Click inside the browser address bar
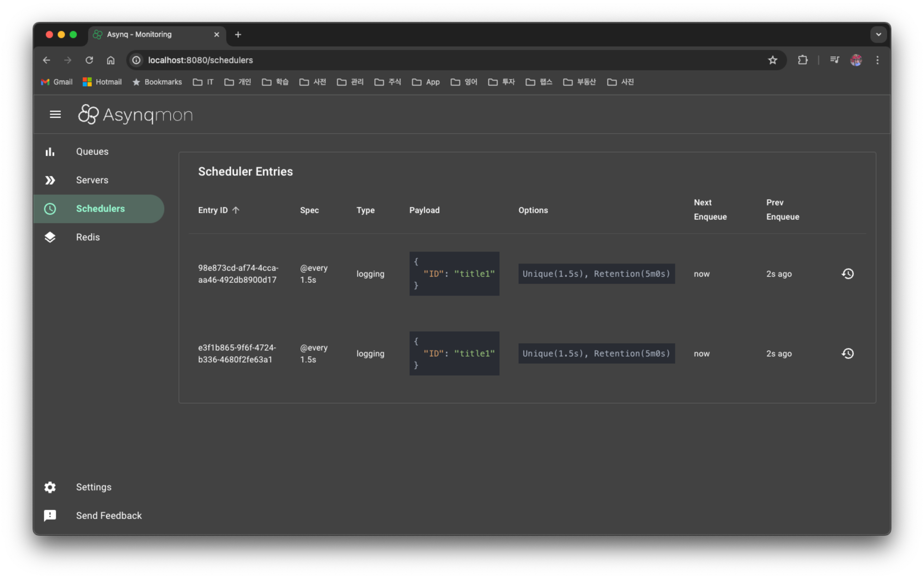924x579 pixels. (323, 60)
